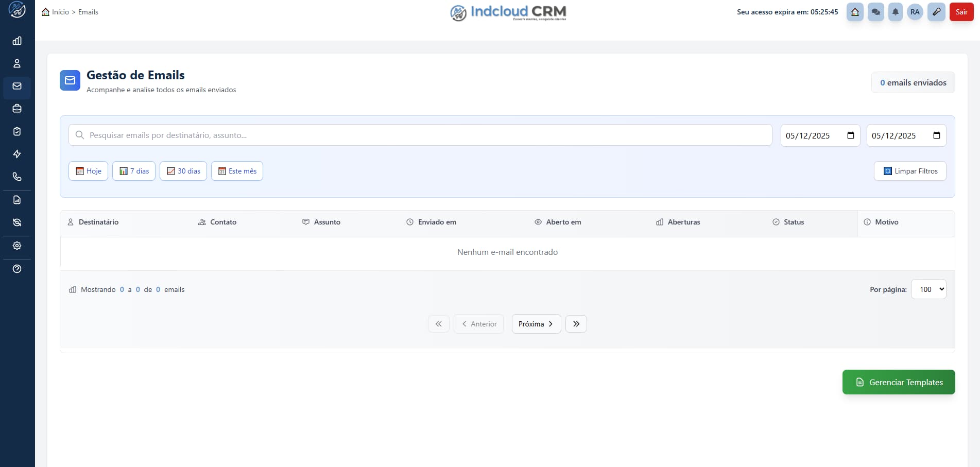Click the Gerenciar Templates button
Screen dimensions: 980x467
(898, 382)
